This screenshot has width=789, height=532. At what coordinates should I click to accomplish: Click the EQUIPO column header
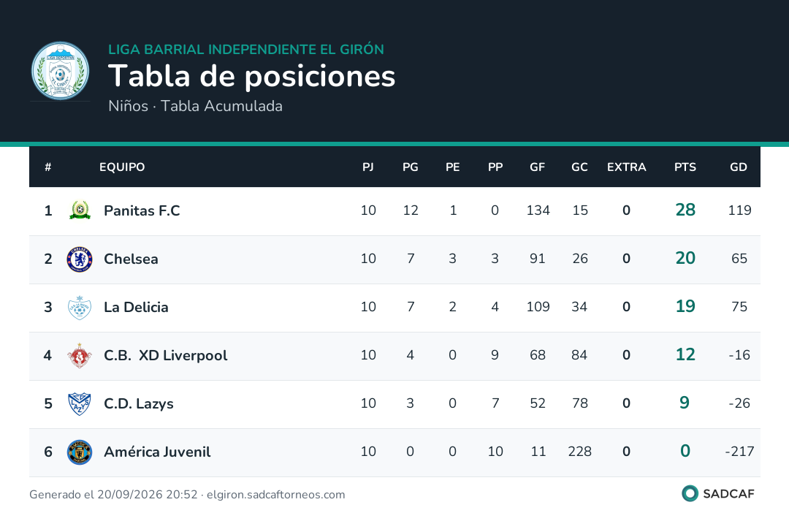[x=122, y=167]
